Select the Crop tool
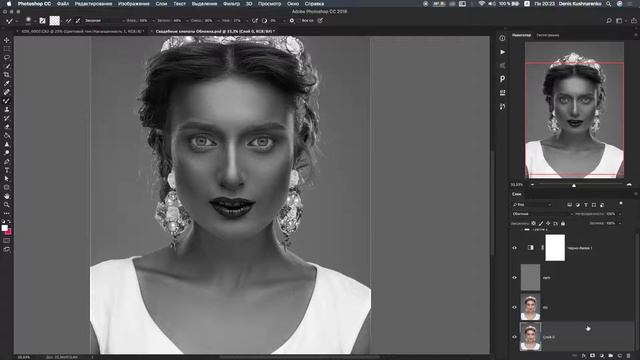The image size is (640, 360). coord(7,75)
